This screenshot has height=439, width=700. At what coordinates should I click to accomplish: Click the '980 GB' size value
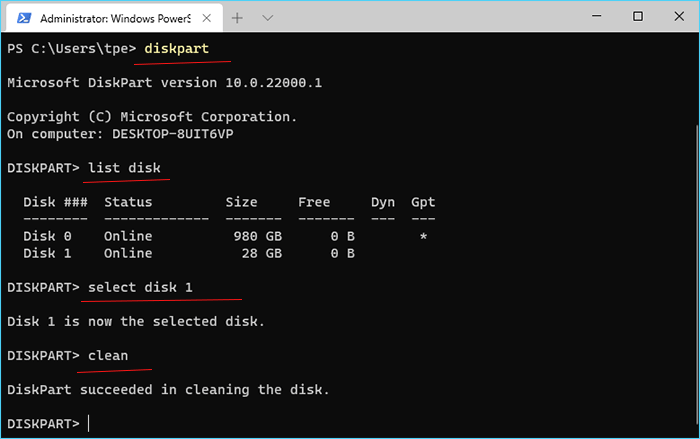(x=258, y=236)
